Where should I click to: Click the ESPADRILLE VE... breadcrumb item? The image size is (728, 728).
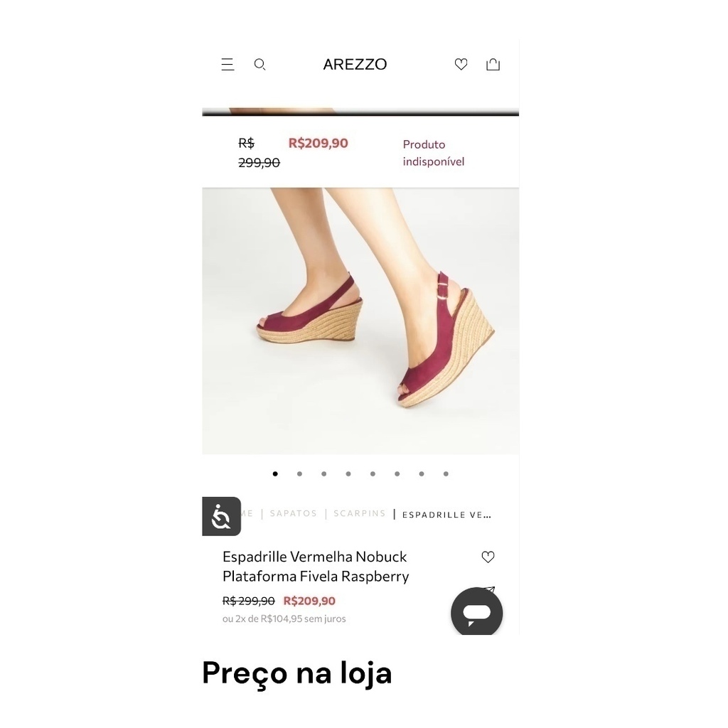coord(446,515)
